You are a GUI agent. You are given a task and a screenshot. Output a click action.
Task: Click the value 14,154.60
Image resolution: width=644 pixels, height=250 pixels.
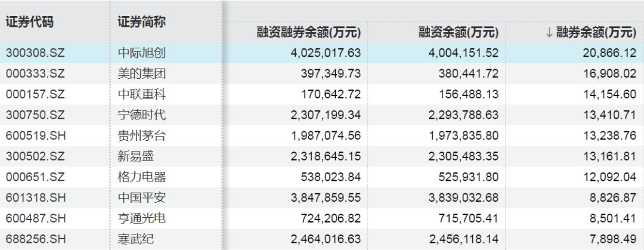[609, 94]
